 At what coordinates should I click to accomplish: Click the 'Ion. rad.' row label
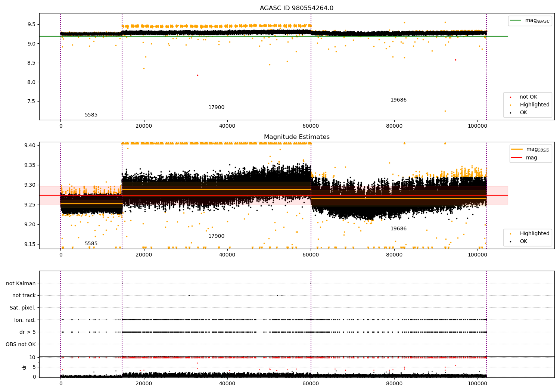pos(25,320)
